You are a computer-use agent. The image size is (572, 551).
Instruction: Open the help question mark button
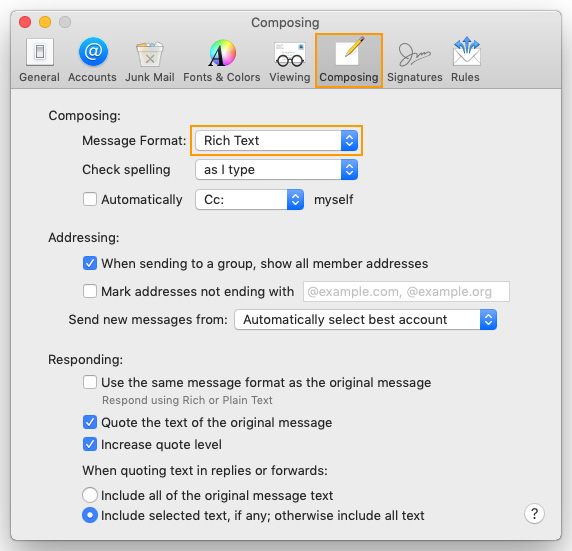coord(534,513)
